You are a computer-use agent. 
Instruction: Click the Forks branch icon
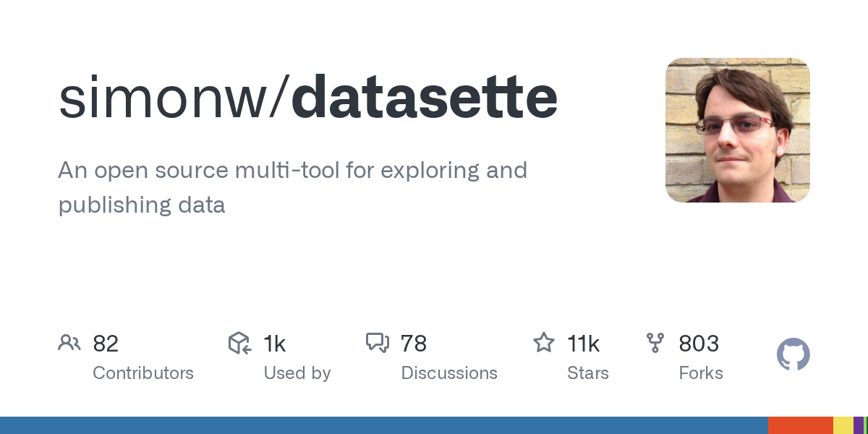[x=655, y=343]
